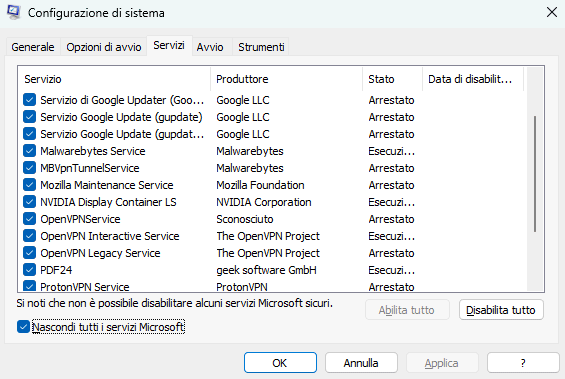Go to the Avvio tab
Viewport: 565px width, 379px height.
tap(210, 47)
